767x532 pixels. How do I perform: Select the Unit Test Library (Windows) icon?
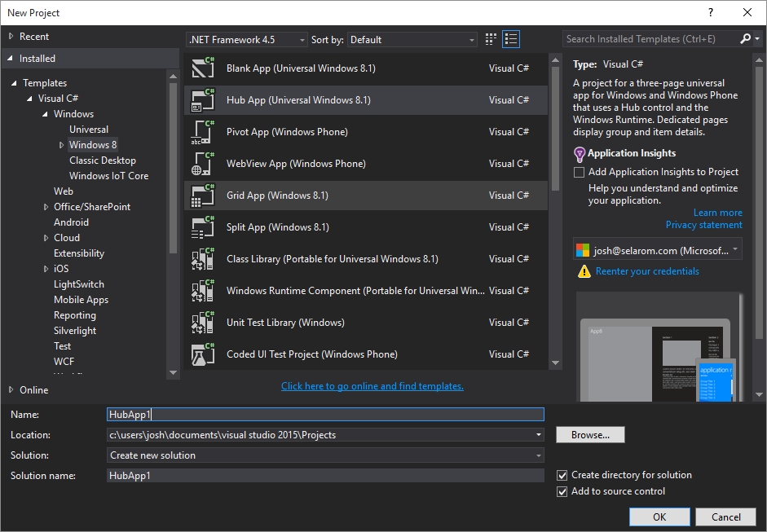click(x=203, y=322)
